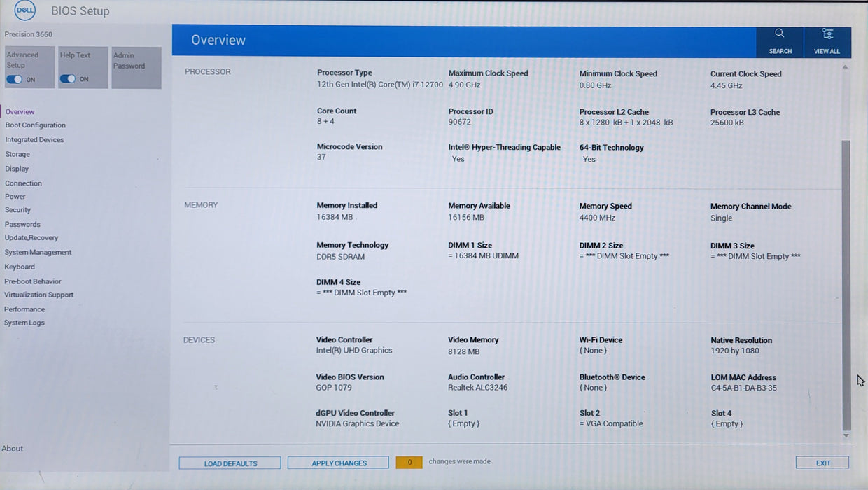
Task: Click the Video BIOS Version value GOP 1079
Action: pyautogui.click(x=334, y=388)
